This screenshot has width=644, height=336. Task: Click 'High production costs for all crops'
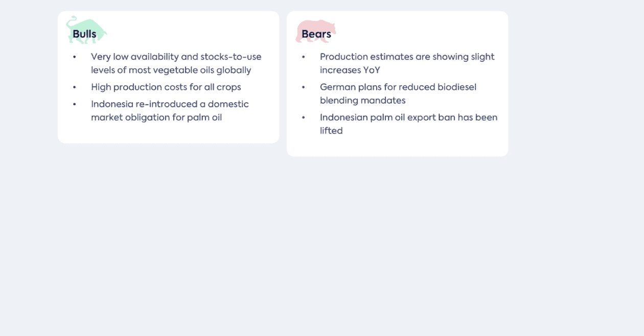[166, 87]
